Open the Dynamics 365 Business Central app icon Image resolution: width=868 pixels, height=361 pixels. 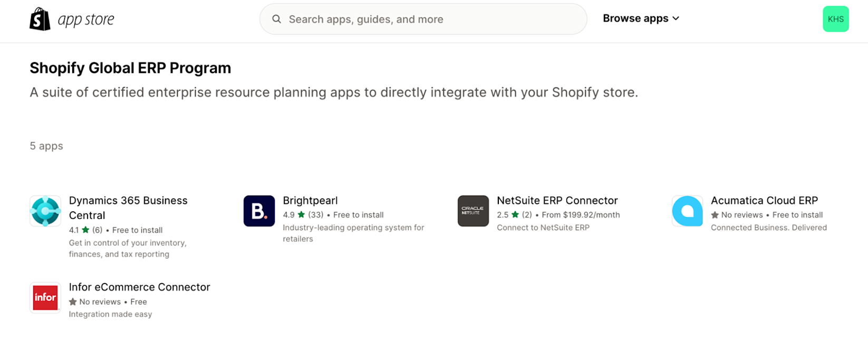click(45, 211)
